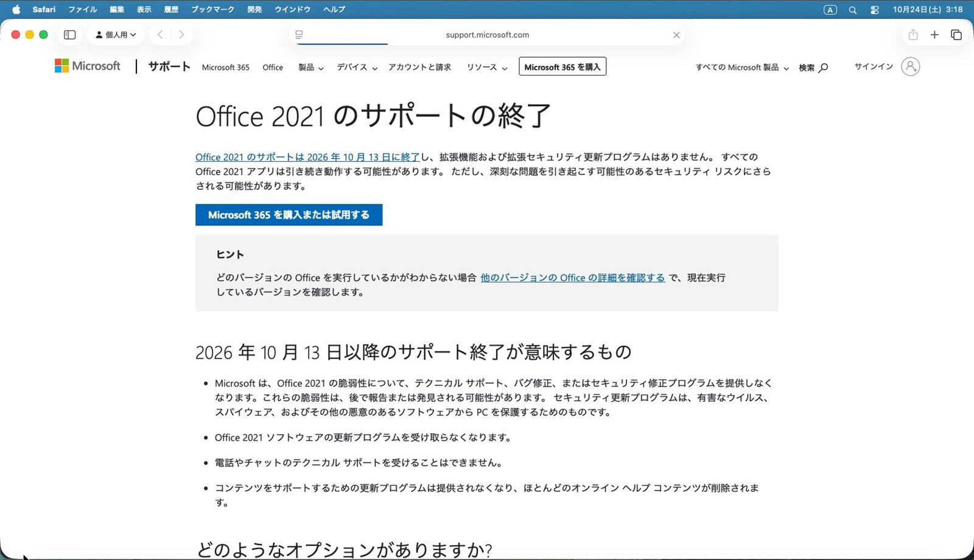
Task: Expand すべての Microsoft 製品 dropdown
Action: [742, 68]
